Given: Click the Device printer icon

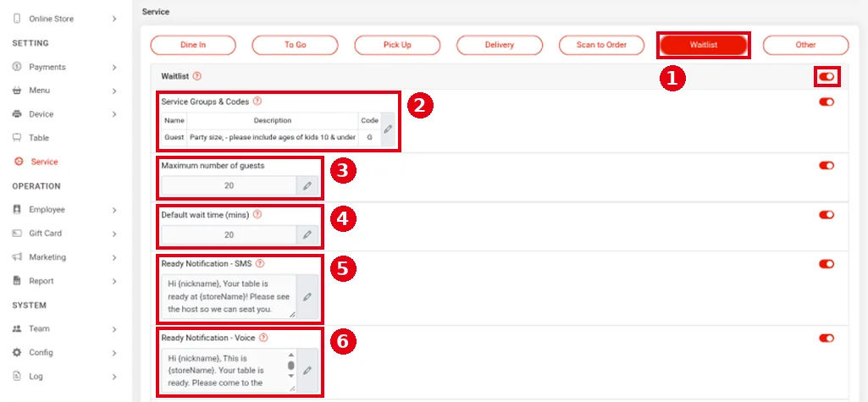Looking at the screenshot, I should [17, 114].
